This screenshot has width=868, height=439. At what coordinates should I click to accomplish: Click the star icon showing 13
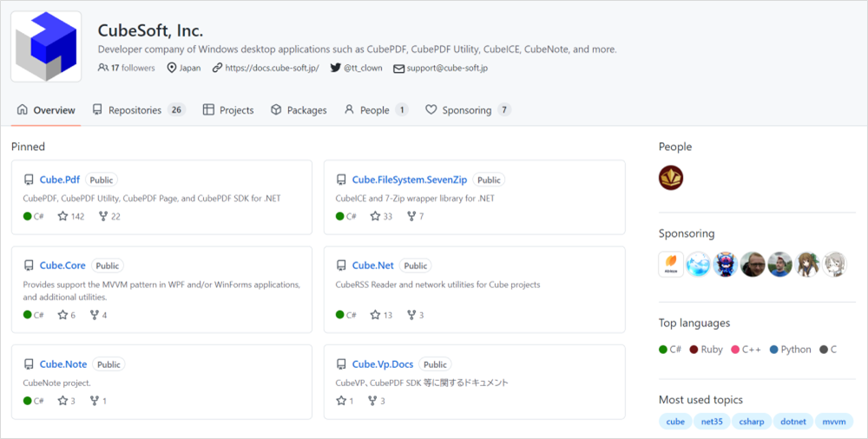click(375, 314)
